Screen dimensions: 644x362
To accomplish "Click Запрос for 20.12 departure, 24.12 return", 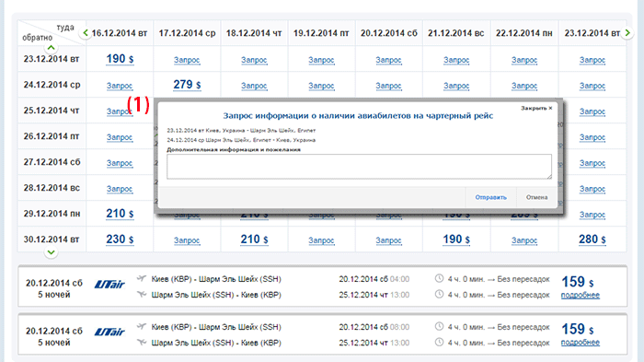I will pyautogui.click(x=388, y=86).
